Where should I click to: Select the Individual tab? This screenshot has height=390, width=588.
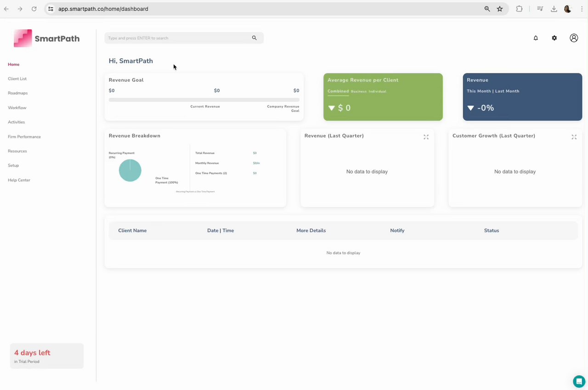pyautogui.click(x=378, y=91)
